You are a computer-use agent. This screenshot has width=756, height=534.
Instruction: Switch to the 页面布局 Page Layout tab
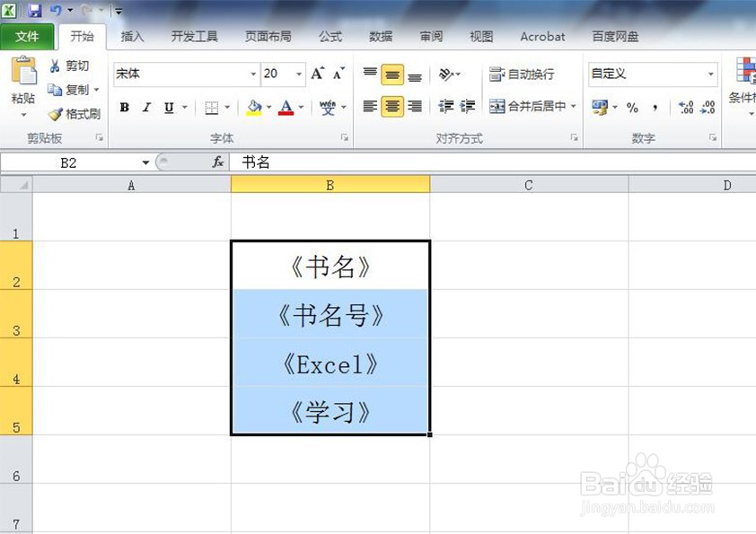[x=268, y=37]
